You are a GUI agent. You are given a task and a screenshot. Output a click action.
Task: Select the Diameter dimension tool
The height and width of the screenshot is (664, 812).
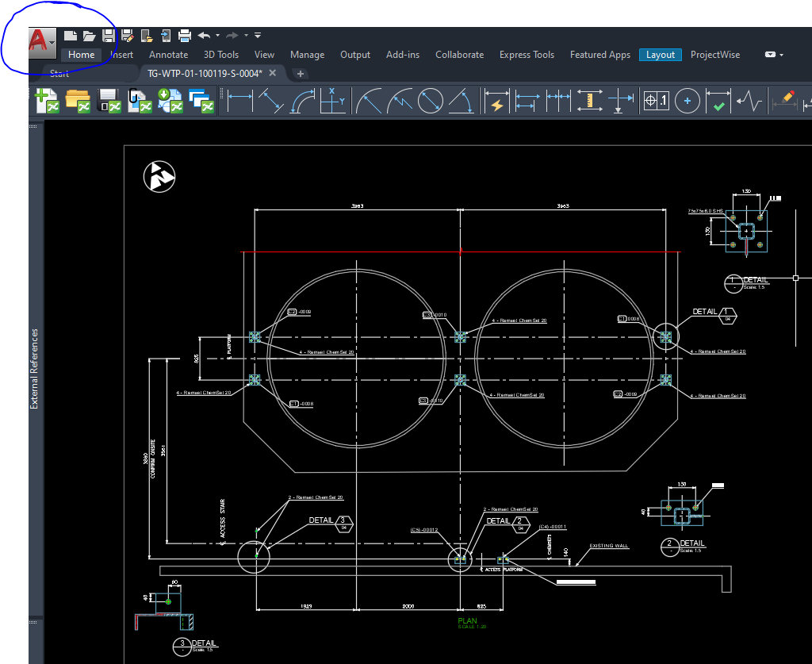point(431,101)
